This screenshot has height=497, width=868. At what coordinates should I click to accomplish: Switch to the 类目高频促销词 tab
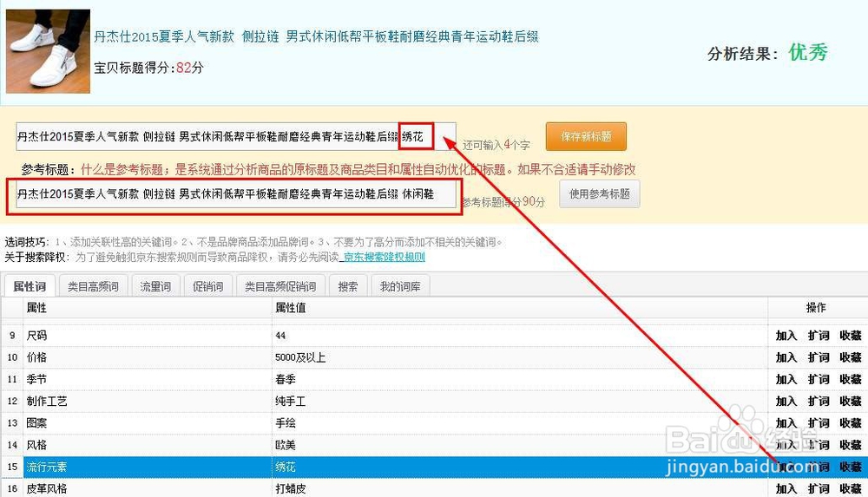280,286
